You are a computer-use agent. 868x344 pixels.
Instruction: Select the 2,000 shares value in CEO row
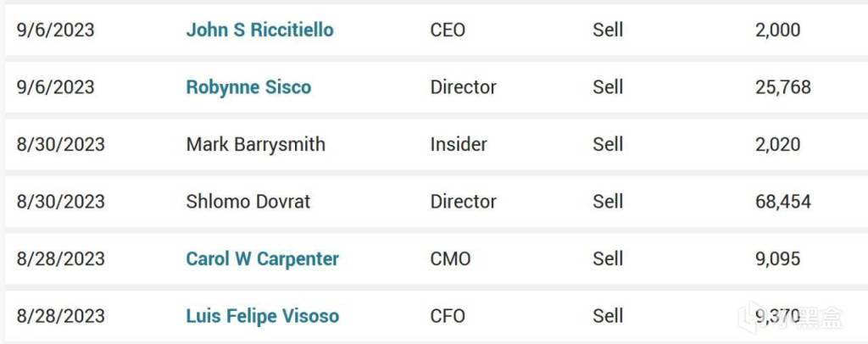click(777, 31)
